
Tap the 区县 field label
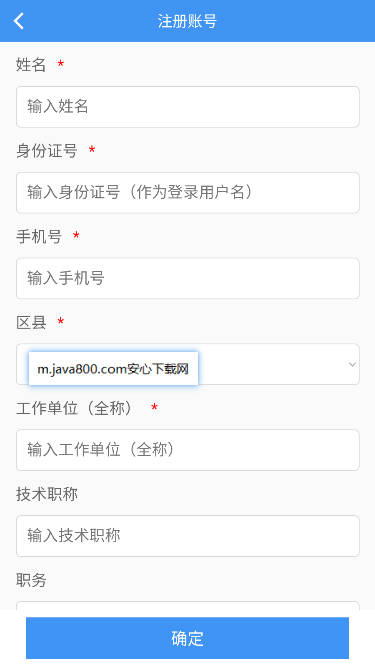[x=31, y=322]
